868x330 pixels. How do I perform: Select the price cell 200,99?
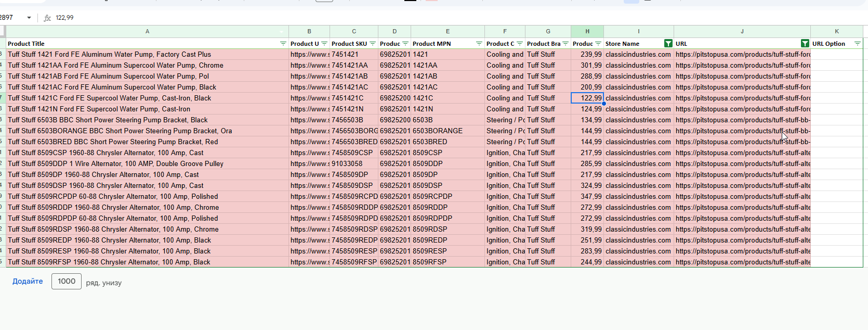tap(587, 87)
